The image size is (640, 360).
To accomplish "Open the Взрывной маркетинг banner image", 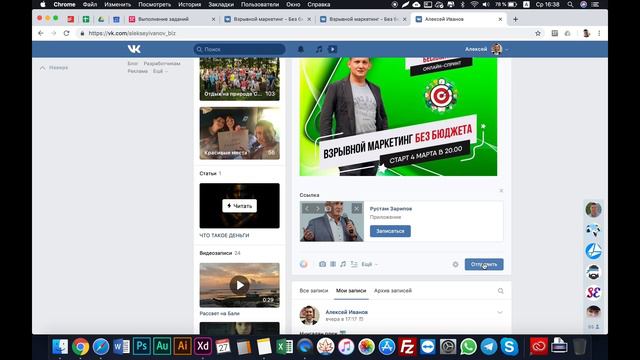I will click(398, 117).
